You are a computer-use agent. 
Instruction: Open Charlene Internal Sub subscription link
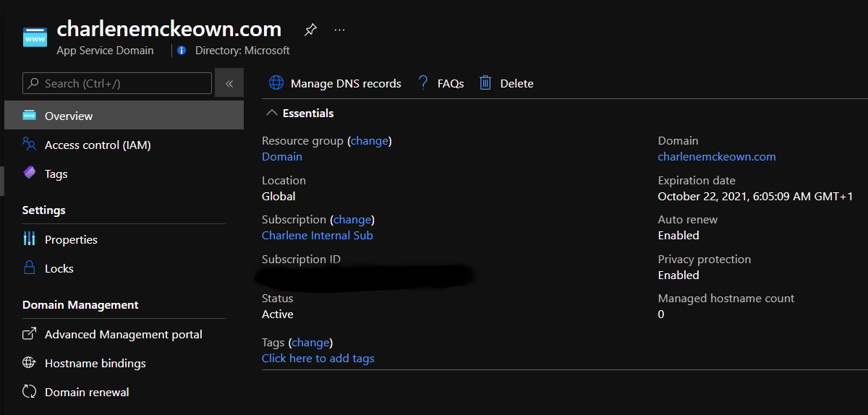(x=318, y=236)
